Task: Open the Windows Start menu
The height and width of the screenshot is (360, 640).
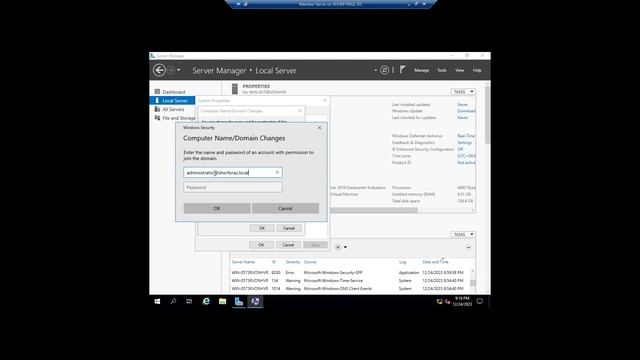Action: tap(157, 302)
